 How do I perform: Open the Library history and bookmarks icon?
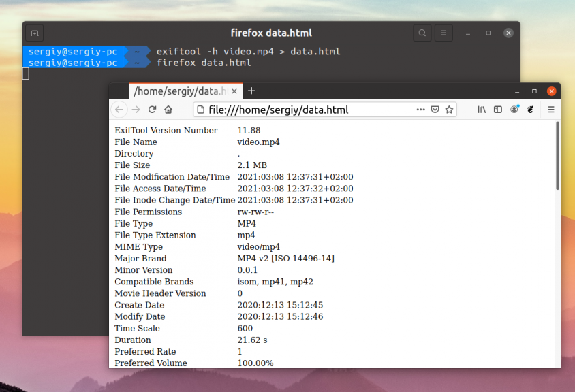pos(482,110)
